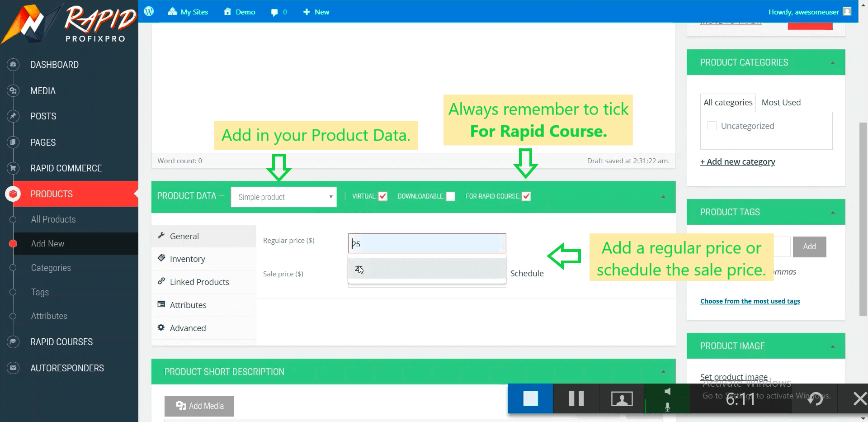Click the recorder undo restart icon
The image size is (868, 422).
coord(815,398)
